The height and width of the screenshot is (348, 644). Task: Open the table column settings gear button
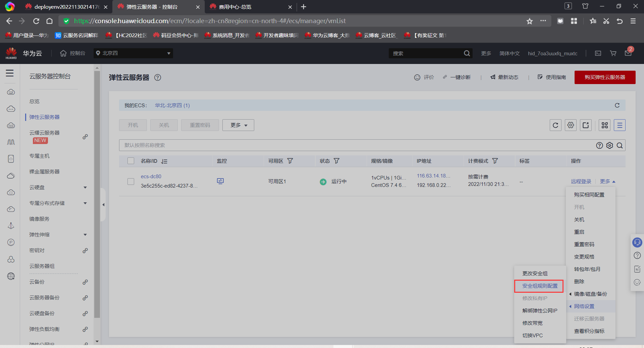(571, 125)
